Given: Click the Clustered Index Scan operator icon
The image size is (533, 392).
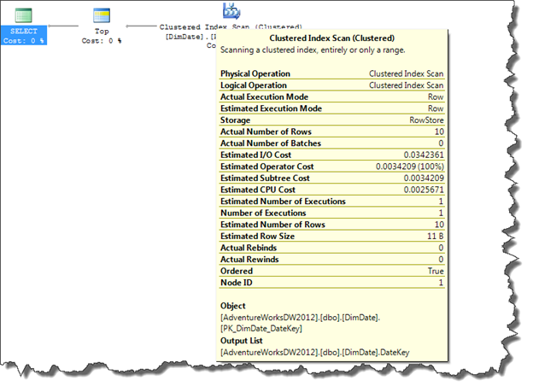Looking at the screenshot, I should tap(231, 10).
